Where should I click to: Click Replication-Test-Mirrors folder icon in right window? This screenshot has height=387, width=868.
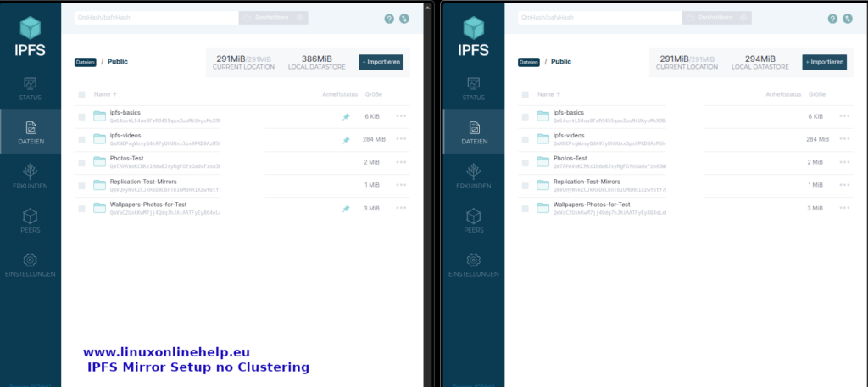pyautogui.click(x=542, y=185)
